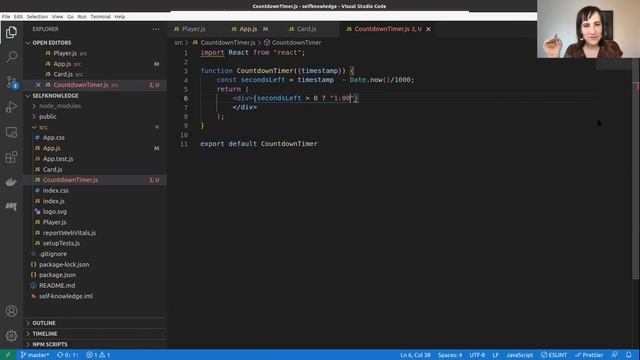The image size is (640, 360).
Task: Click the Explorer more actions ellipsis
Action: 156,29
